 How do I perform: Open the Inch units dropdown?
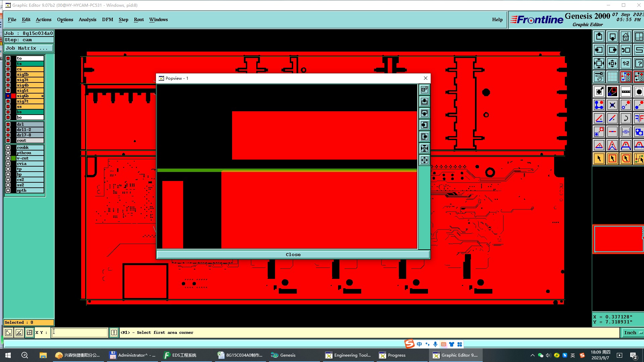click(x=633, y=333)
